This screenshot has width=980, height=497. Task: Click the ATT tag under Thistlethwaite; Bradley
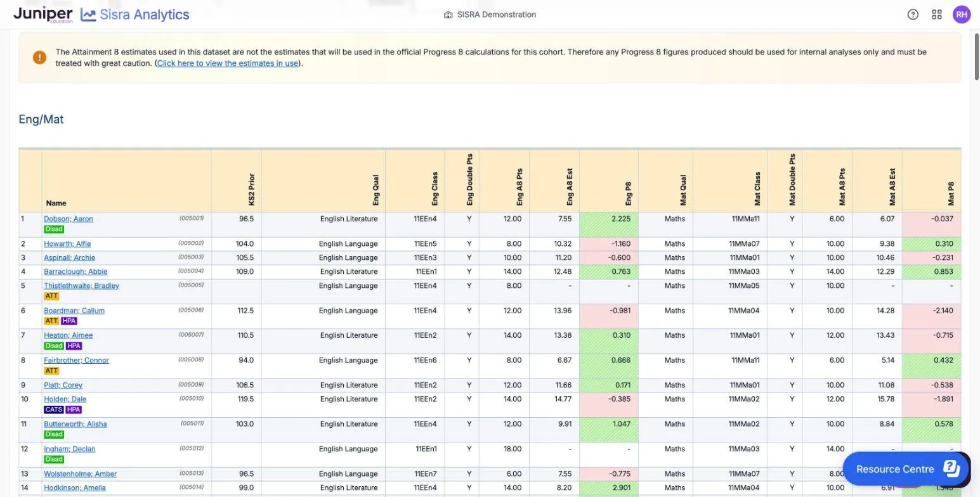pos(51,296)
